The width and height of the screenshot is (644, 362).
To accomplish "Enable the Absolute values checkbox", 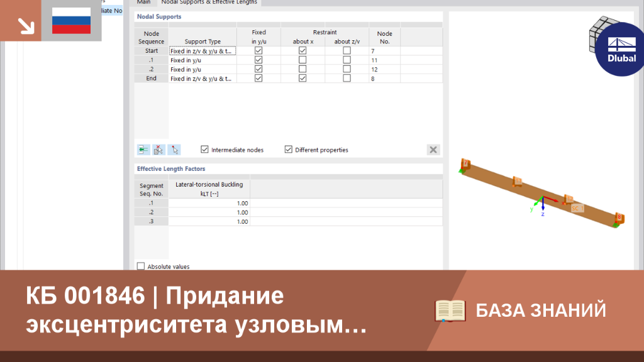I will click(141, 266).
